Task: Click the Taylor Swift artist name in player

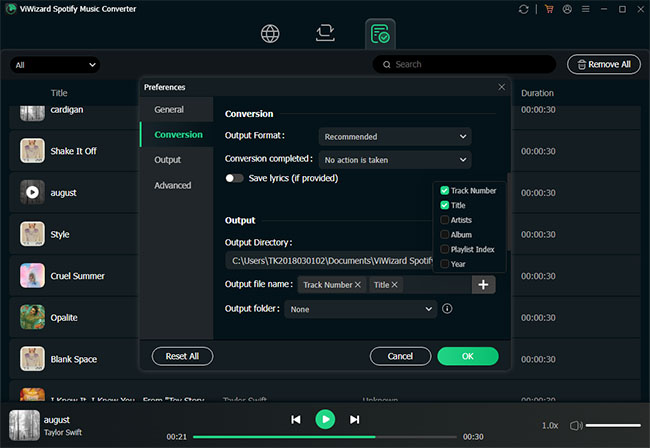Action: 63,432
